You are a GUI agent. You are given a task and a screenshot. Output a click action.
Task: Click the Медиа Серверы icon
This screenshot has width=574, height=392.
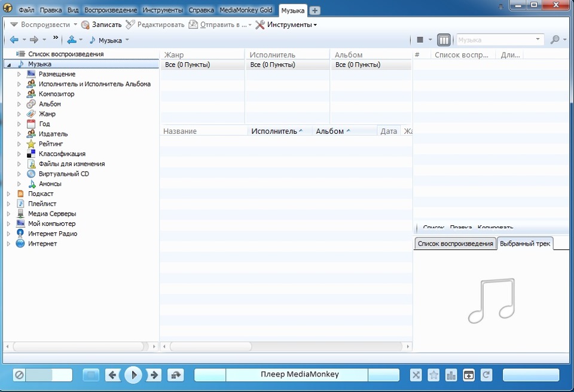tap(20, 214)
